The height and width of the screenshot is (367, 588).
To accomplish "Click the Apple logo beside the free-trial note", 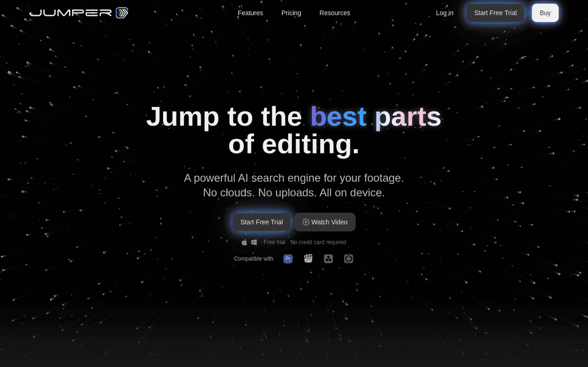I will point(244,242).
